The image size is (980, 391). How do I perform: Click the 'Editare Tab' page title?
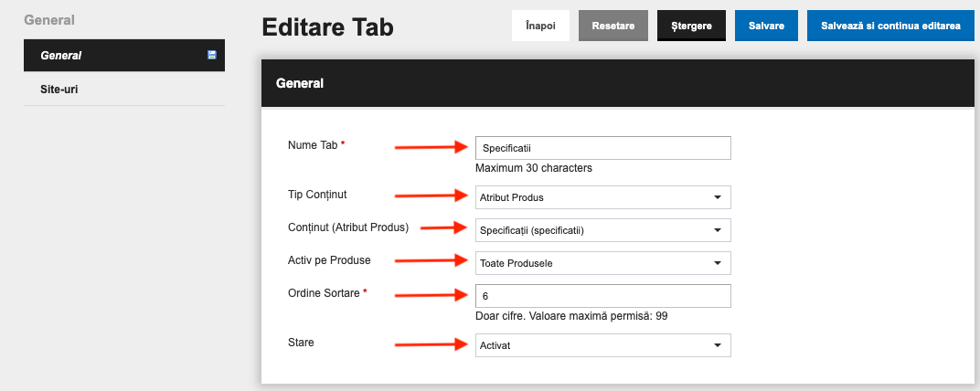[x=328, y=27]
